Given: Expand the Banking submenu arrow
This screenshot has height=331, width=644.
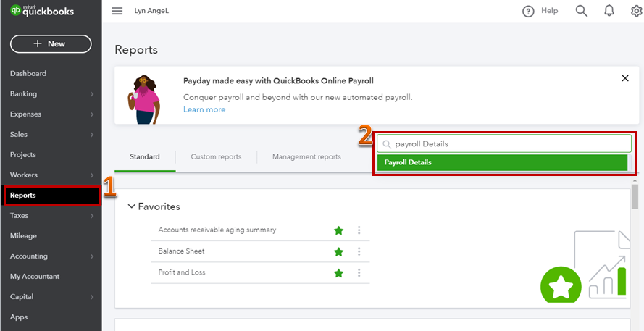Looking at the screenshot, I should tap(91, 94).
